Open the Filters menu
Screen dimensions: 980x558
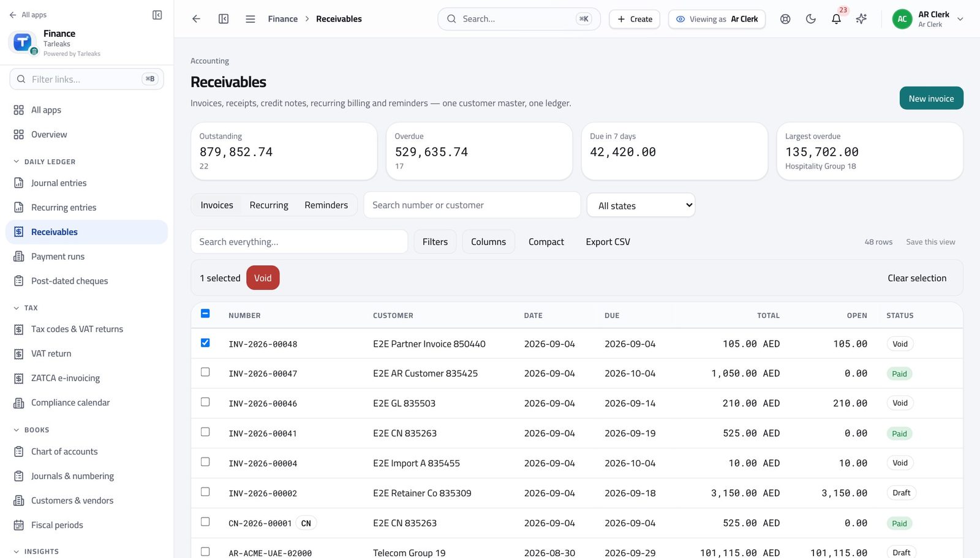tap(435, 242)
